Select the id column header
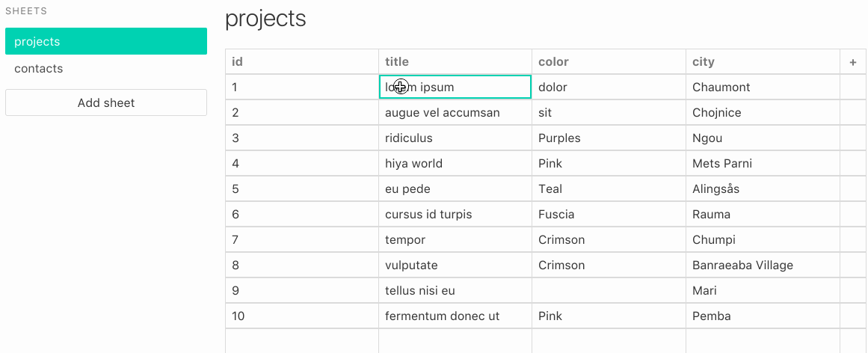Screen dimensions: 868x353 301,62
